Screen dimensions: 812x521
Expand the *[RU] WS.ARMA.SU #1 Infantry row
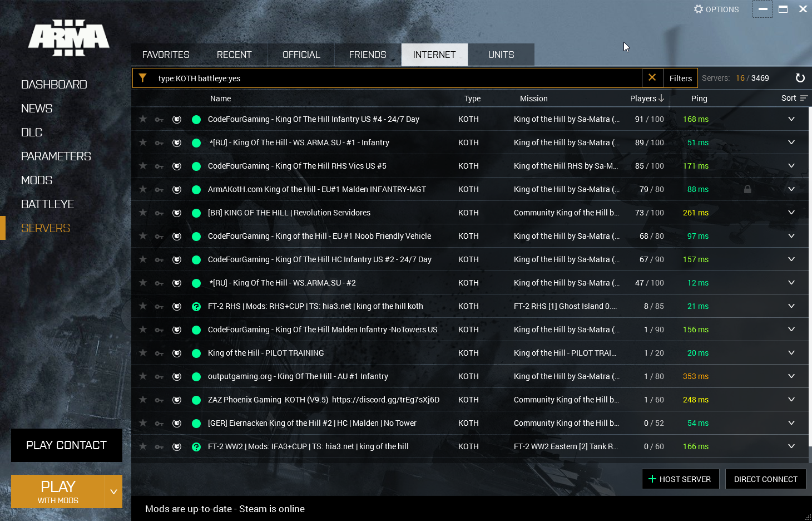point(791,142)
